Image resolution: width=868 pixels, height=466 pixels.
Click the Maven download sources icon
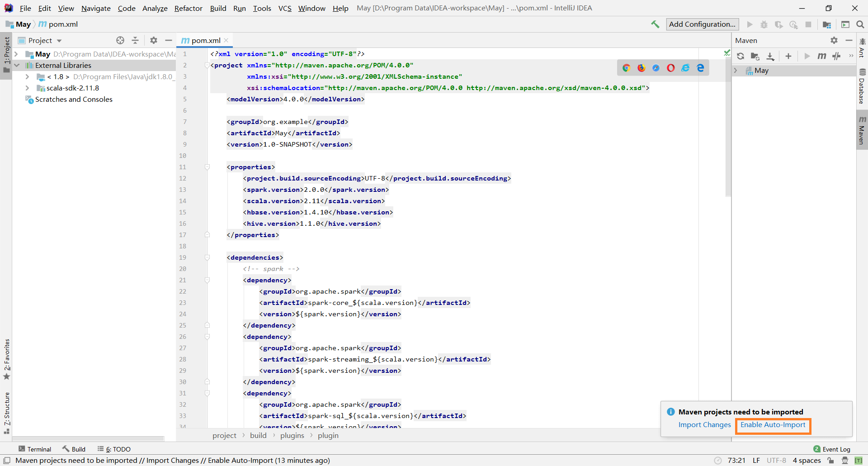pos(770,56)
